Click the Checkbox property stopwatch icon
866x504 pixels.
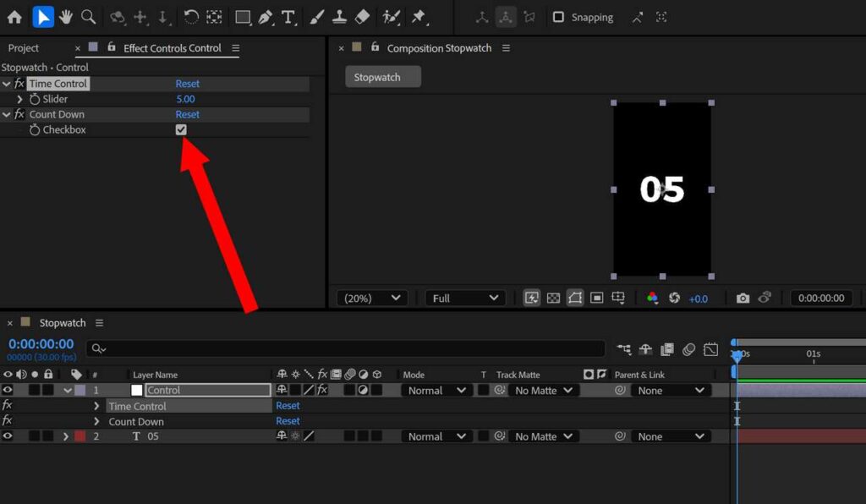pos(35,129)
